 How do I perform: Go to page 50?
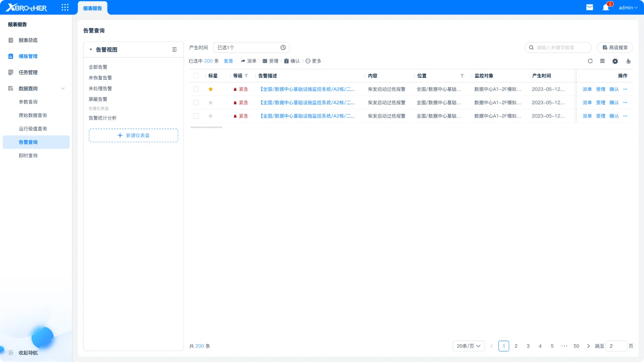576,346
